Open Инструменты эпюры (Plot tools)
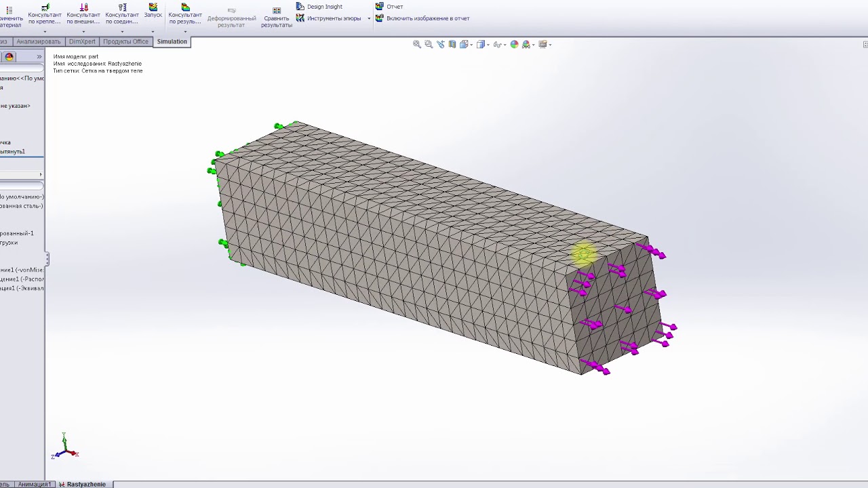Viewport: 868px width, 488px height. coord(329,18)
